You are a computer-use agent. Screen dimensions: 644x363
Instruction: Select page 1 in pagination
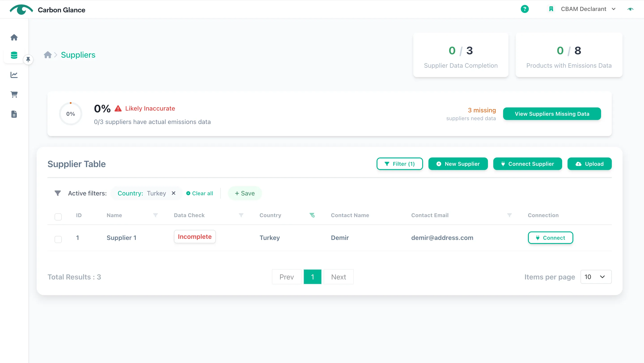coord(312,277)
